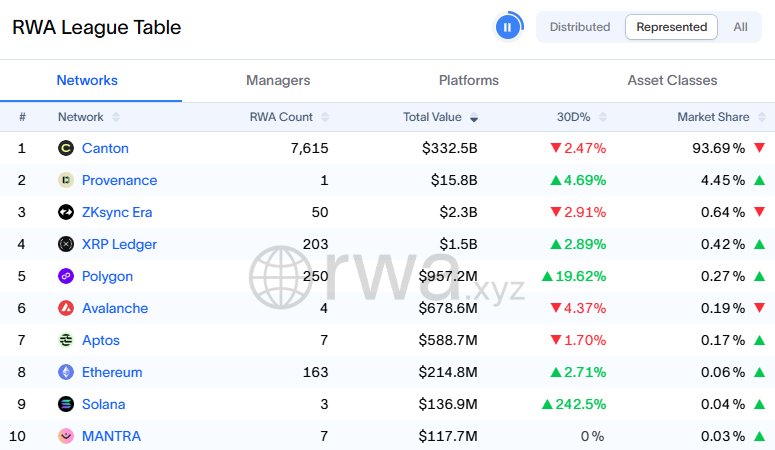Click the Canton network logo icon
The width and height of the screenshot is (775, 450).
[66, 148]
